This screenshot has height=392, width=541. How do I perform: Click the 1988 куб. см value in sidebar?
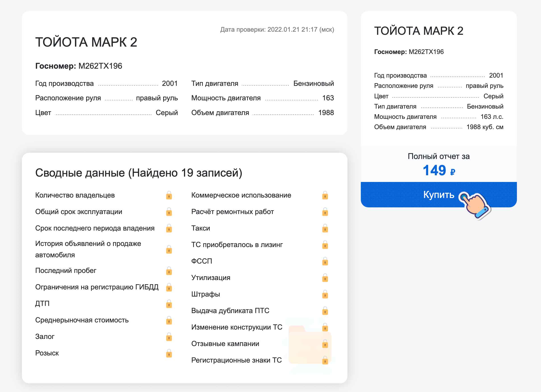tap(485, 127)
